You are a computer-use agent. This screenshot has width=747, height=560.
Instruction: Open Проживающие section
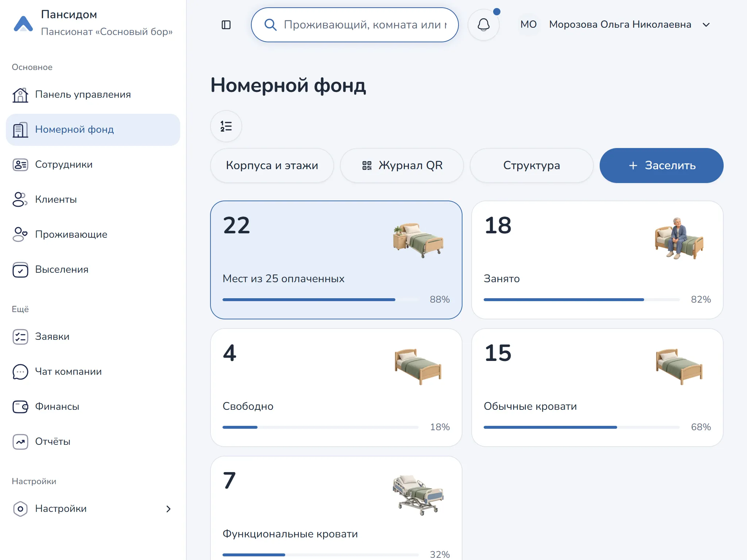93,235
